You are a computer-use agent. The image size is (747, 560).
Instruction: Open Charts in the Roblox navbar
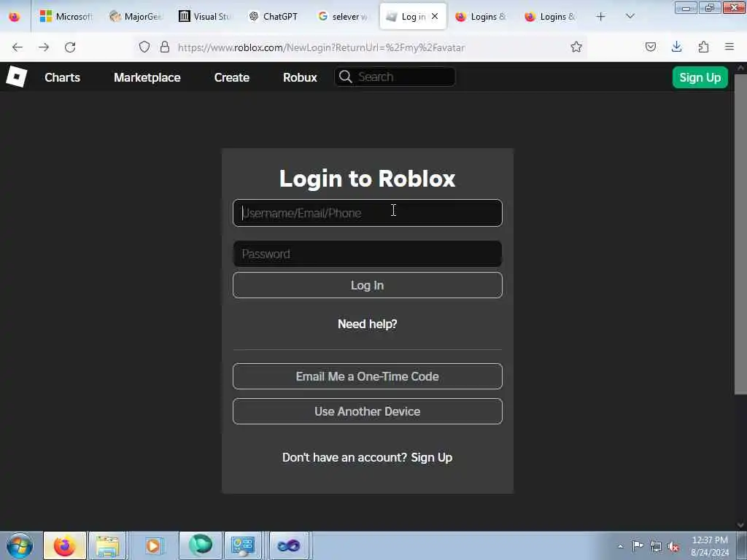tap(63, 77)
